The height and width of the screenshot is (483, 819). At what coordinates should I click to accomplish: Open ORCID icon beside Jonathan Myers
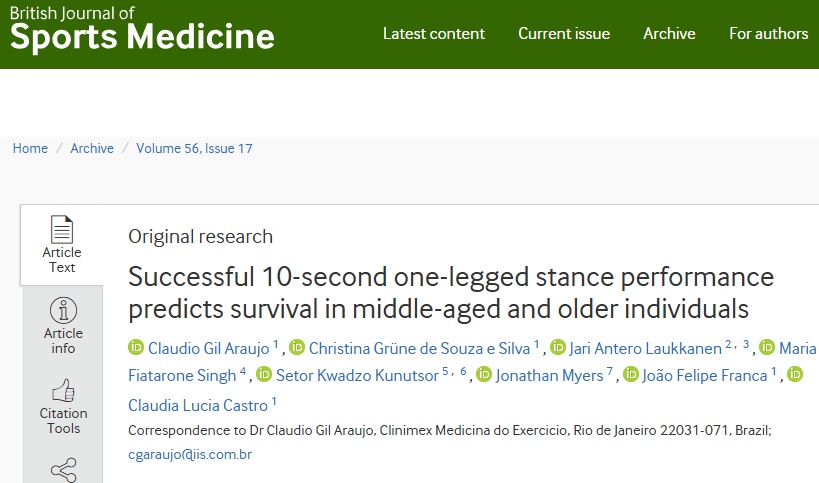point(484,374)
